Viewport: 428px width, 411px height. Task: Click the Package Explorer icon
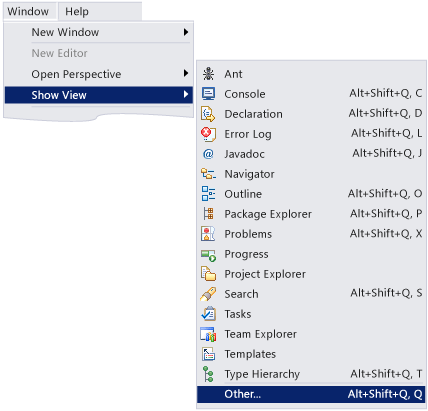[208, 214]
